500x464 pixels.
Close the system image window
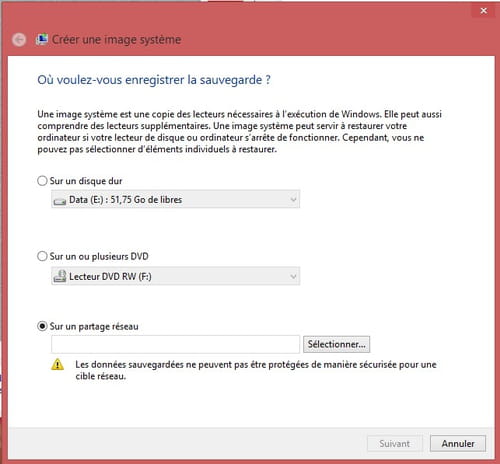(x=483, y=11)
